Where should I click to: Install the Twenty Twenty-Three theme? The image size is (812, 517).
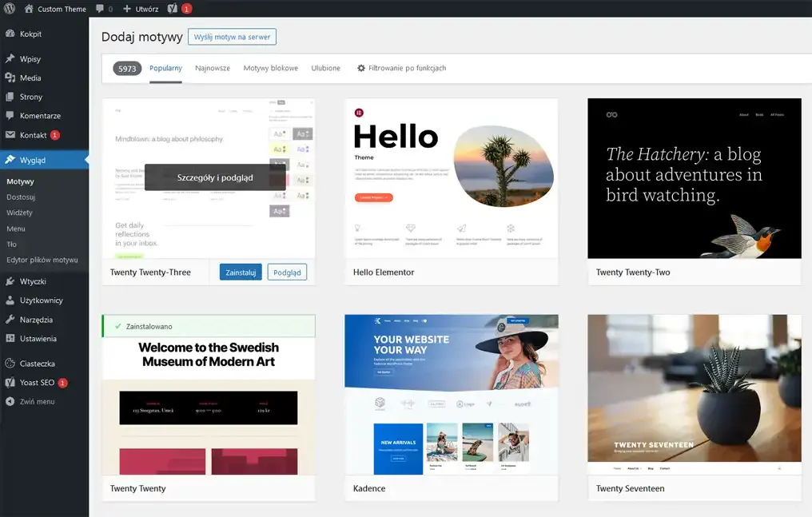[x=241, y=272]
